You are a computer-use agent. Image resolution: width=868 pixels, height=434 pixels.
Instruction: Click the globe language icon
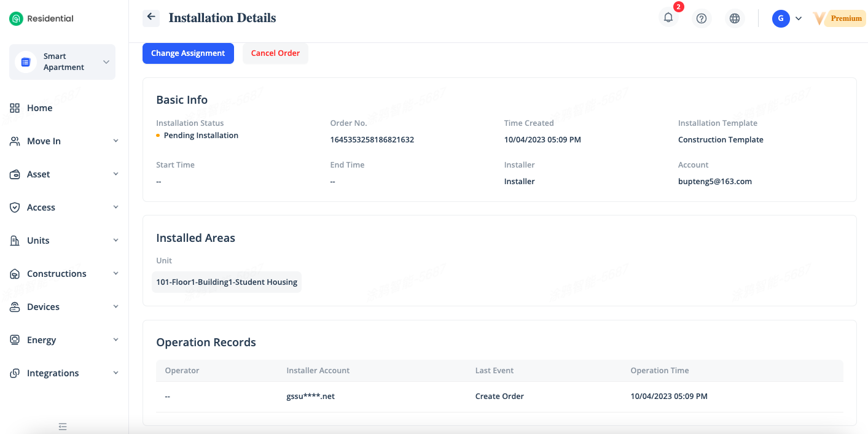point(735,18)
